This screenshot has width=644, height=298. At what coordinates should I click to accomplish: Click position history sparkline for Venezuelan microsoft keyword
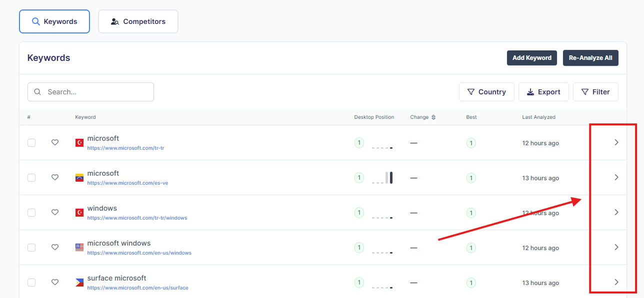pyautogui.click(x=382, y=178)
